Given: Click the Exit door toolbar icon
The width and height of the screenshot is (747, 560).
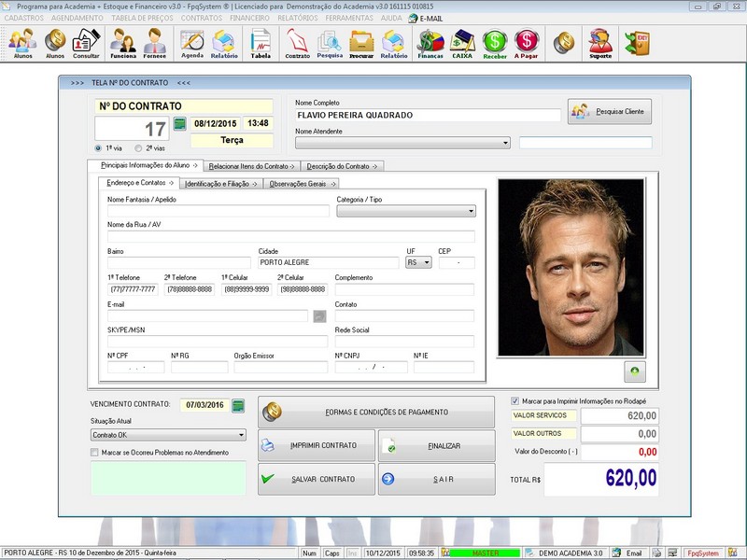Looking at the screenshot, I should tap(638, 43).
